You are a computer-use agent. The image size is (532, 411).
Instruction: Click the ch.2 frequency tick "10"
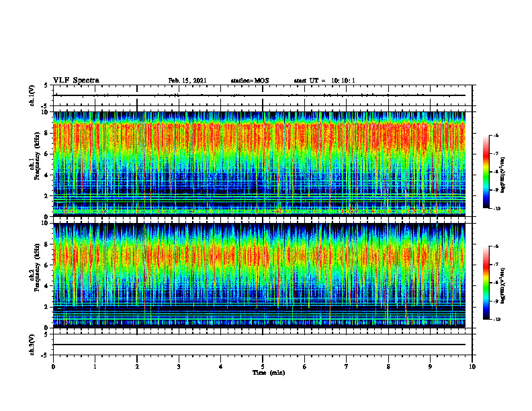(x=46, y=223)
